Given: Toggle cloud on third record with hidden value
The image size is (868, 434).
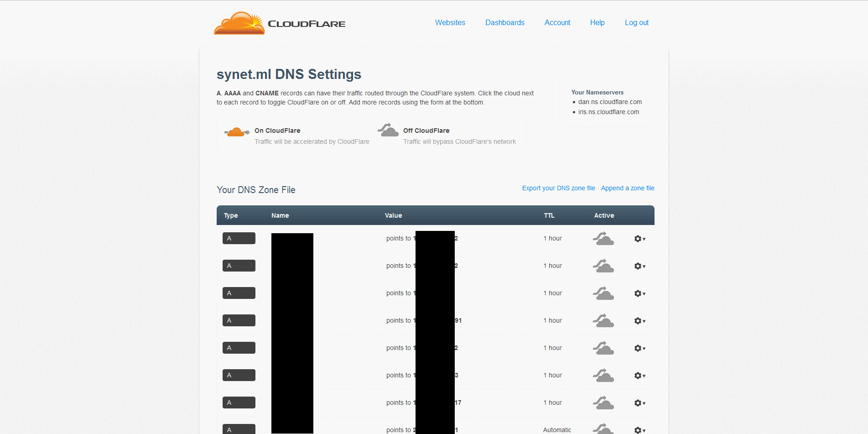Looking at the screenshot, I should coord(603,293).
